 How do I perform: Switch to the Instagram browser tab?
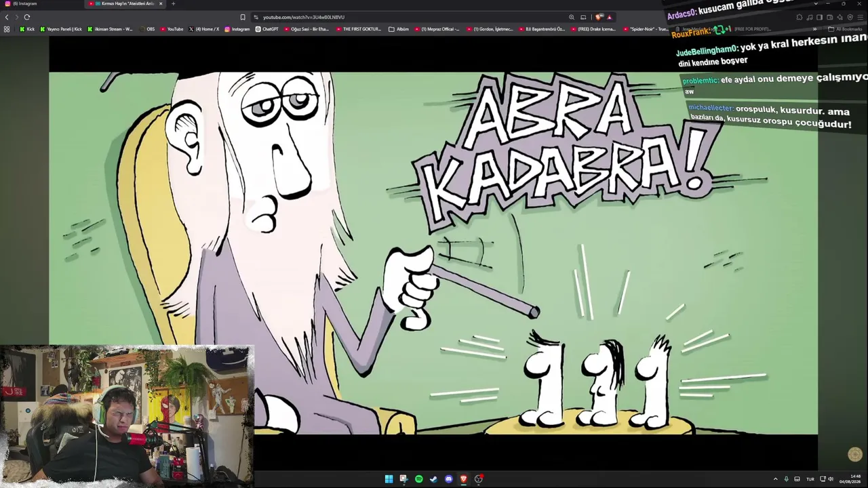click(41, 4)
